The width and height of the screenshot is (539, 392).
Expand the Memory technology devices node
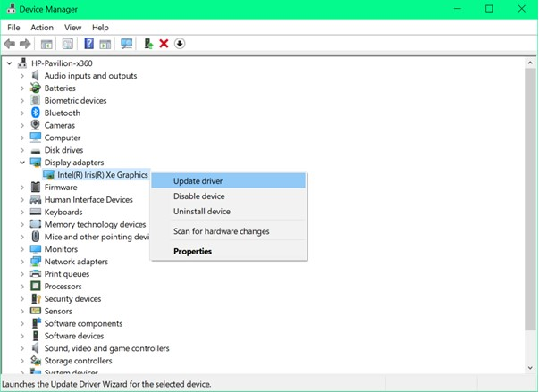22,224
